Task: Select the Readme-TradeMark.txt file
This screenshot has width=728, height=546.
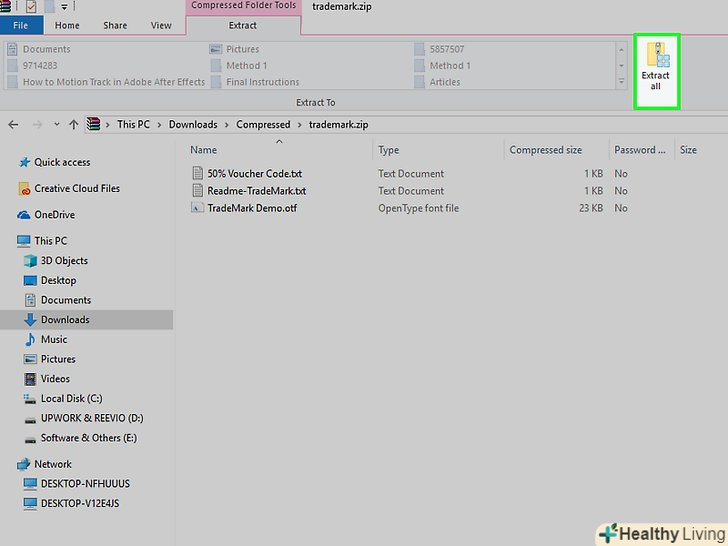Action: click(256, 191)
